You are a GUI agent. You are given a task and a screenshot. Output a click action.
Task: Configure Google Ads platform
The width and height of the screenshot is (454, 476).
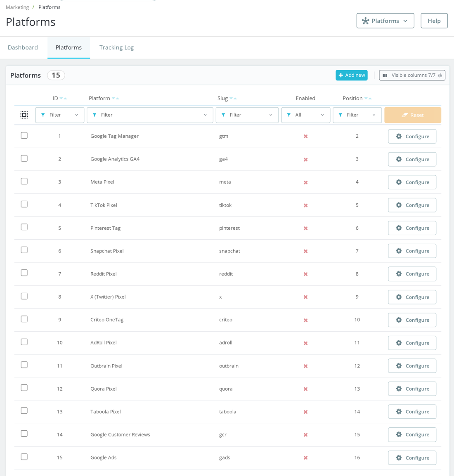coord(412,458)
